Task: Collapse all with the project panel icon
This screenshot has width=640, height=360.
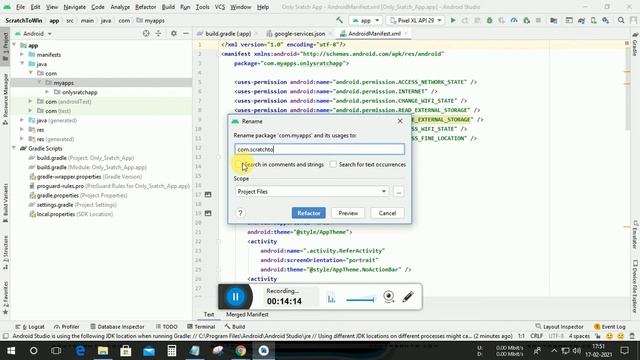Action: (158, 33)
